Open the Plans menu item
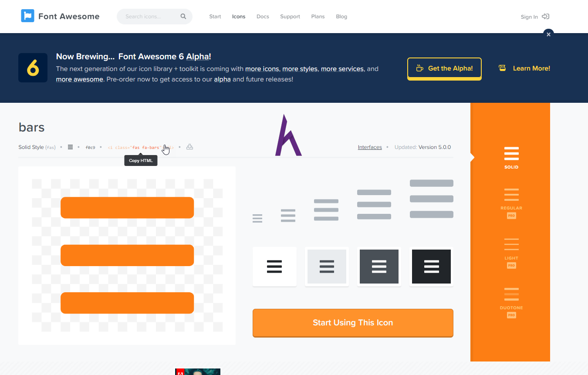 (x=318, y=17)
